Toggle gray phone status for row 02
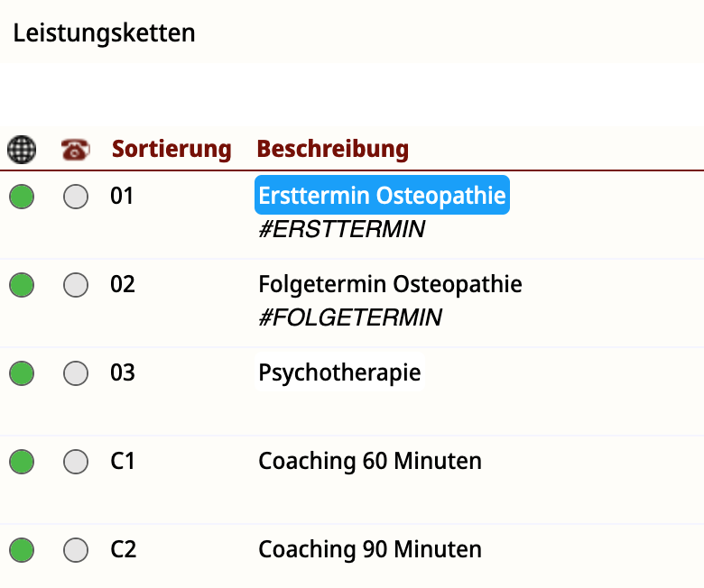The image size is (704, 588). [76, 285]
